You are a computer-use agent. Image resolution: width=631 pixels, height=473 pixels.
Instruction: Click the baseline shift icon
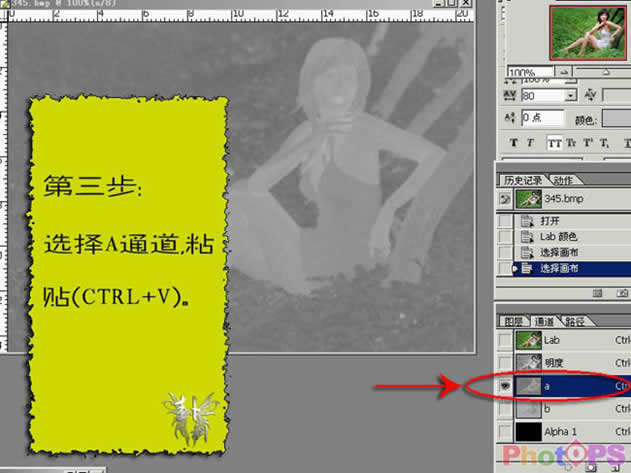(509, 118)
